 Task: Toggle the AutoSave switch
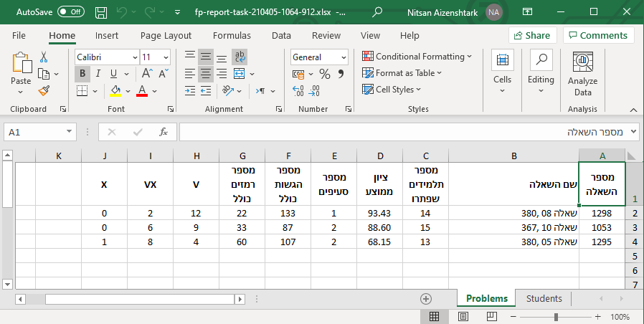71,12
